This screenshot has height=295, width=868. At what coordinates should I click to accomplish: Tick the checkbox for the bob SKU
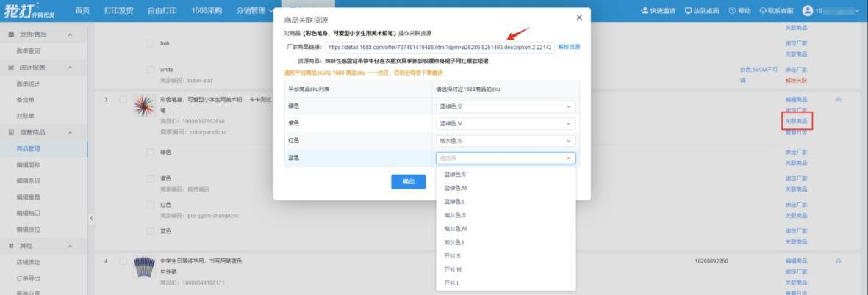click(x=151, y=44)
